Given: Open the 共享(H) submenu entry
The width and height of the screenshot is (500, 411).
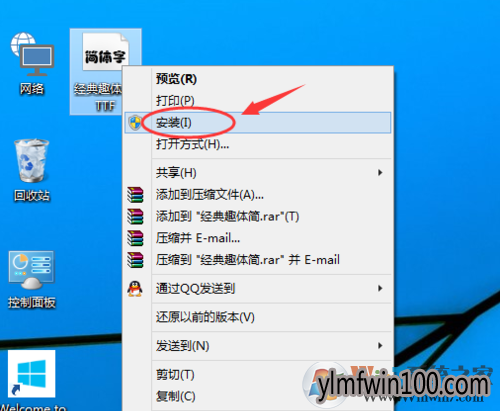Looking at the screenshot, I should pyautogui.click(x=258, y=173).
